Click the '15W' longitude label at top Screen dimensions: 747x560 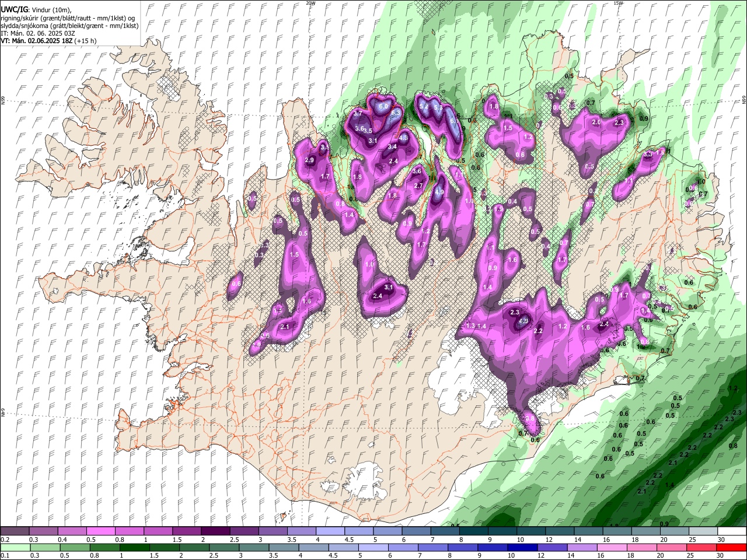(619, 3)
